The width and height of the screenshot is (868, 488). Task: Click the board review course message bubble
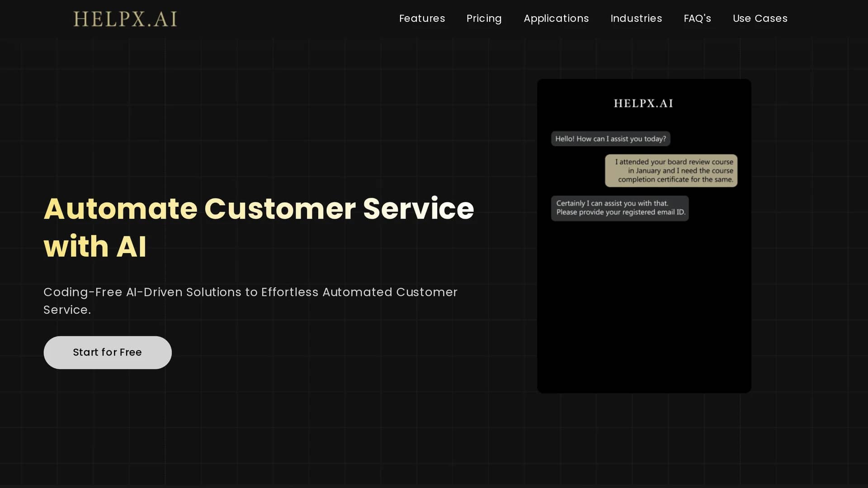click(x=671, y=171)
